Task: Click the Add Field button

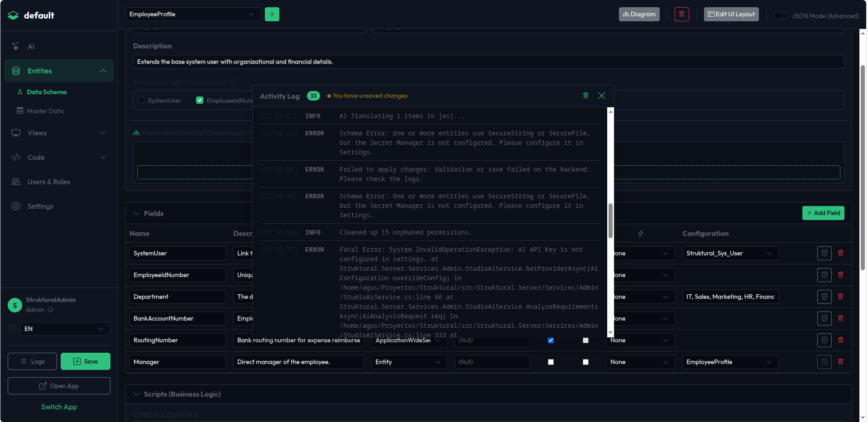Action: click(823, 213)
